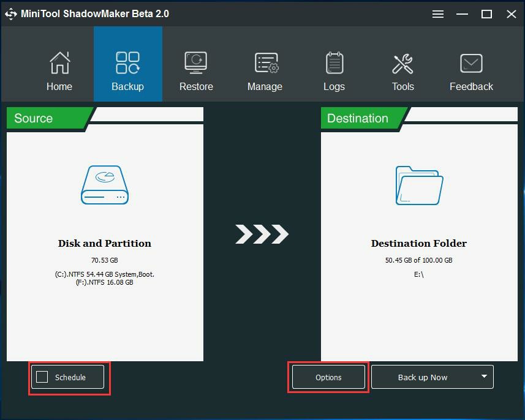The height and width of the screenshot is (420, 525).
Task: Click the 50.45 GB of 100.00 GB text
Action: [x=419, y=260]
